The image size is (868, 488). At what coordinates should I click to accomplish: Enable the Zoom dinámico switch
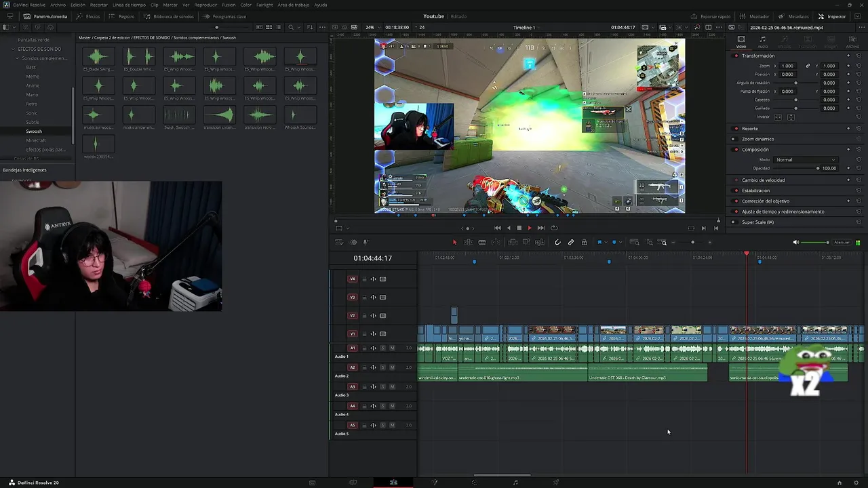[x=734, y=139]
